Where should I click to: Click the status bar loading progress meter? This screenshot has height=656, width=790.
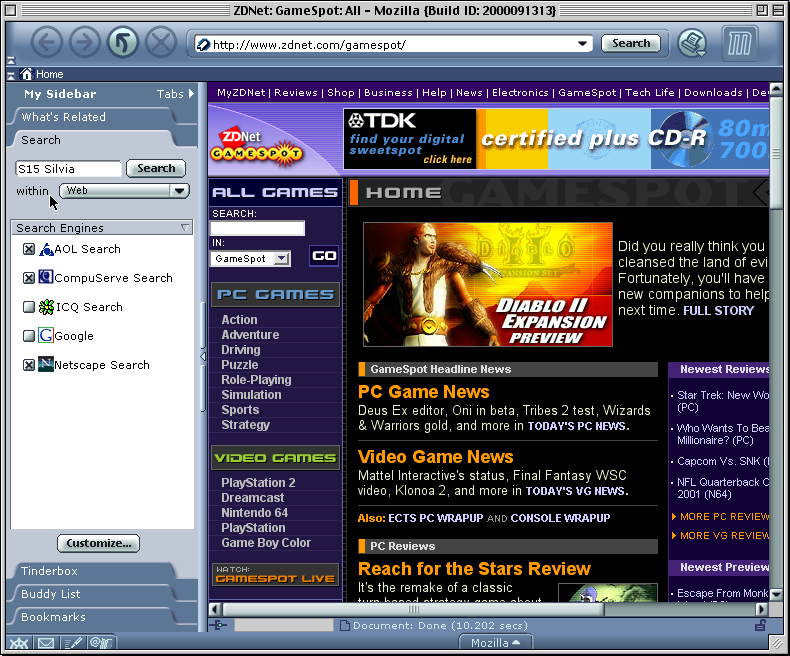pos(284,625)
